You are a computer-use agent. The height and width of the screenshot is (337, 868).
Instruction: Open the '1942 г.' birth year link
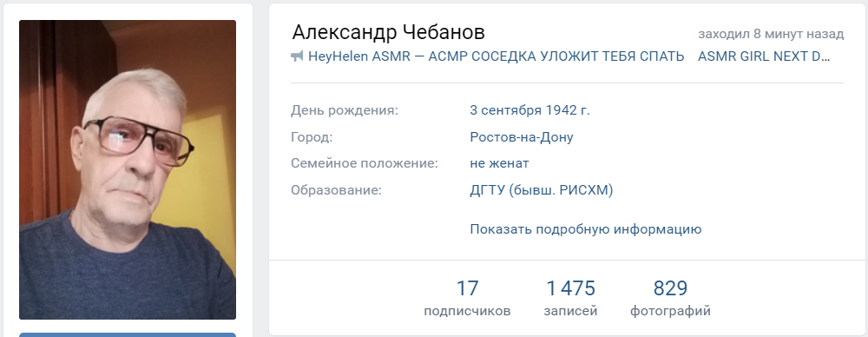(568, 110)
